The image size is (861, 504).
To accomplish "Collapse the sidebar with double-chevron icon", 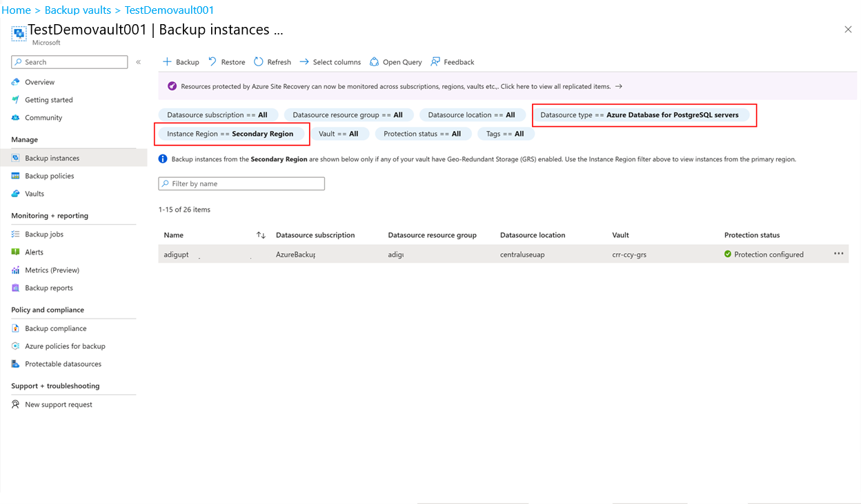I will (138, 62).
